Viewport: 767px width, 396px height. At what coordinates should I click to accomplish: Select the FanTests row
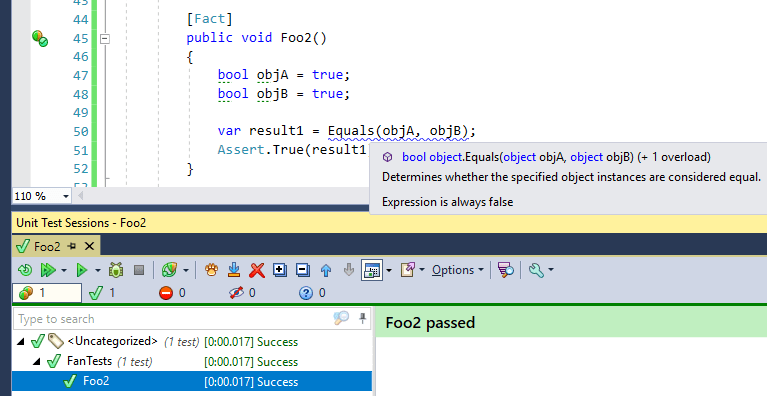pyautogui.click(x=192, y=362)
